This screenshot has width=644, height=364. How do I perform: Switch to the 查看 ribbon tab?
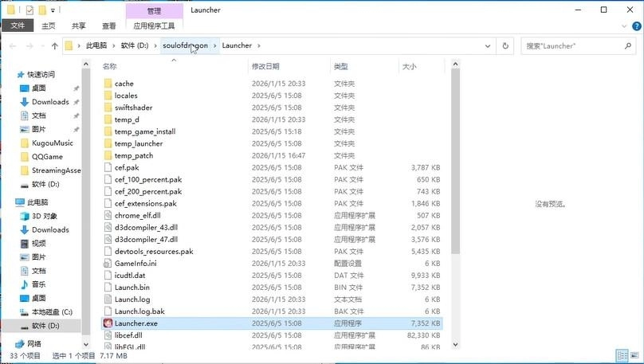click(109, 25)
